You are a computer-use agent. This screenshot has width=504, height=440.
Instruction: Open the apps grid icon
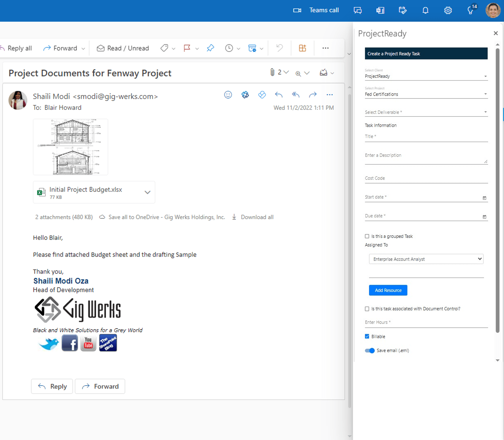tap(302, 48)
